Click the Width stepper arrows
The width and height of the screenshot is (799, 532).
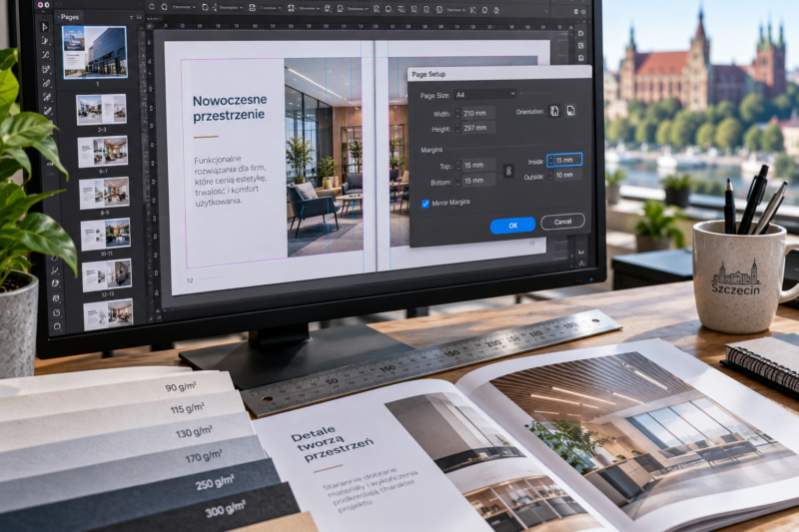click(457, 114)
